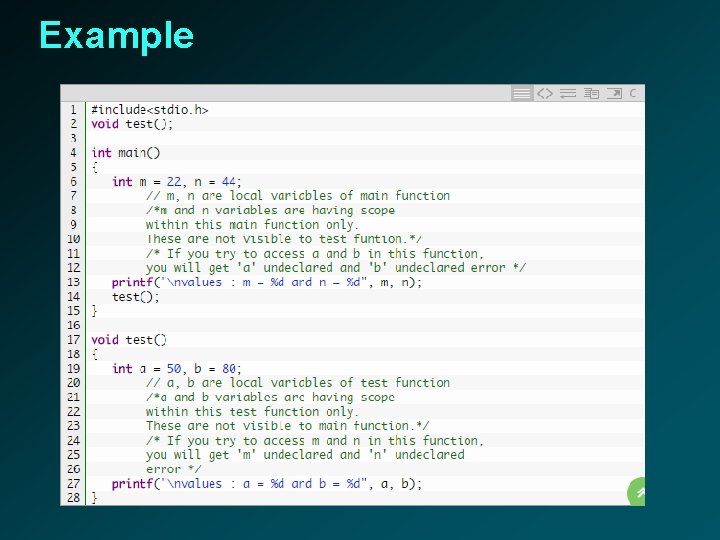
Task: Click line number 3 in the gutter
Action: point(73,138)
